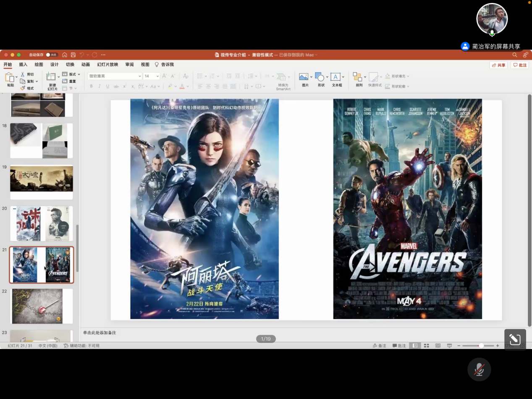Adjust the zoom slider in status bar
Viewport: 532px width, 399px height.
481,346
